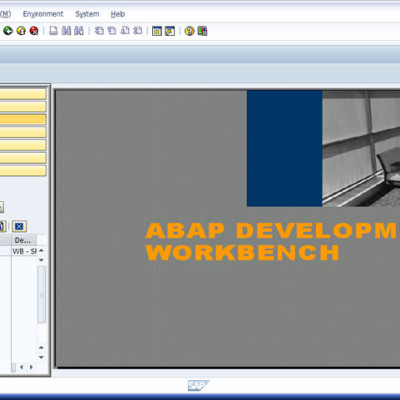This screenshot has width=400, height=400.
Task: Open the Help menu
Action: click(x=118, y=14)
